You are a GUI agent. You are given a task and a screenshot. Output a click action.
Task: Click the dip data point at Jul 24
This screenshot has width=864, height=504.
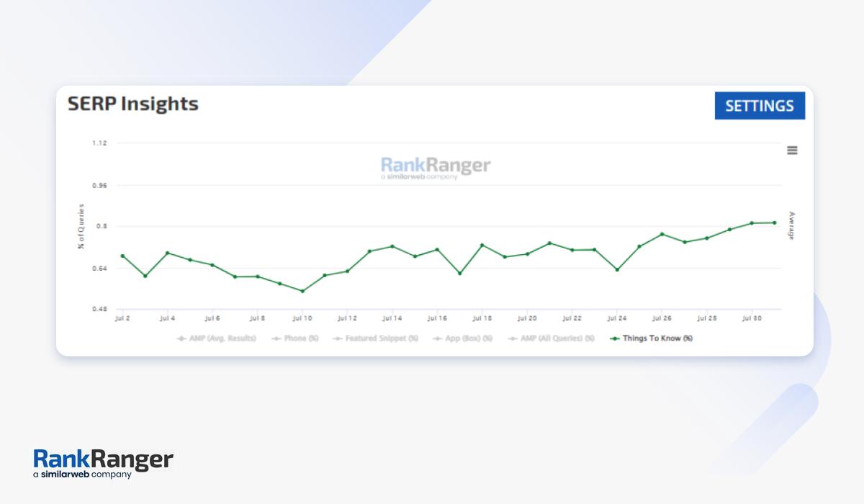tap(617, 270)
